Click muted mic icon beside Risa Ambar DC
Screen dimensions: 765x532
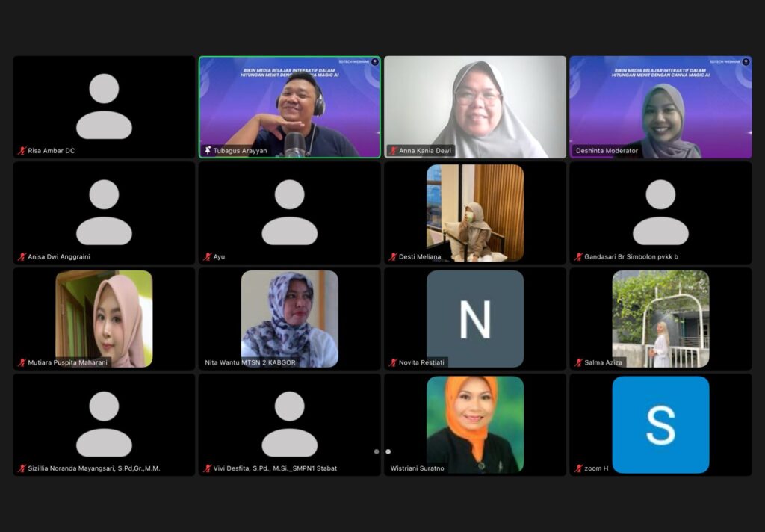click(x=22, y=151)
